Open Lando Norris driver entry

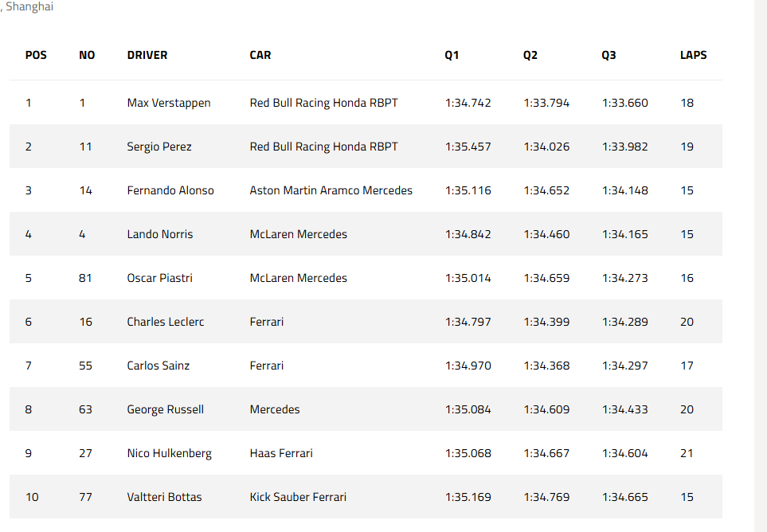160,234
